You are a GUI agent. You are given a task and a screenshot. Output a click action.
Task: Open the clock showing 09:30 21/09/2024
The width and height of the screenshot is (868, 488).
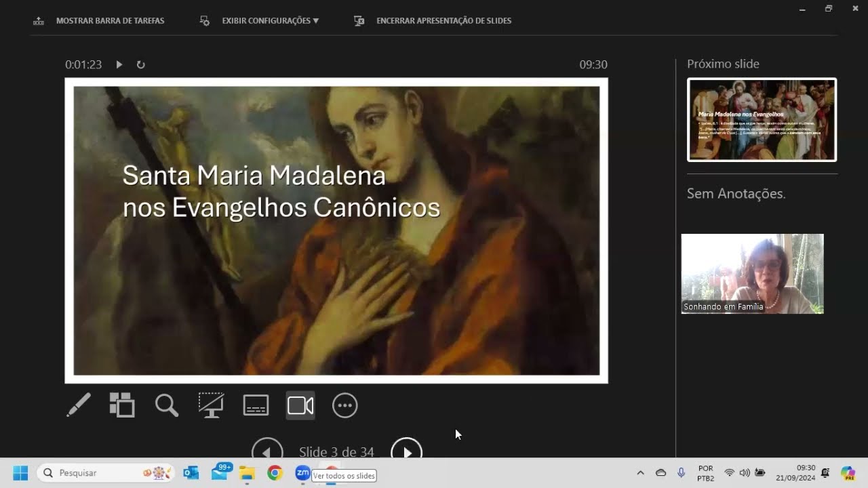click(x=797, y=473)
